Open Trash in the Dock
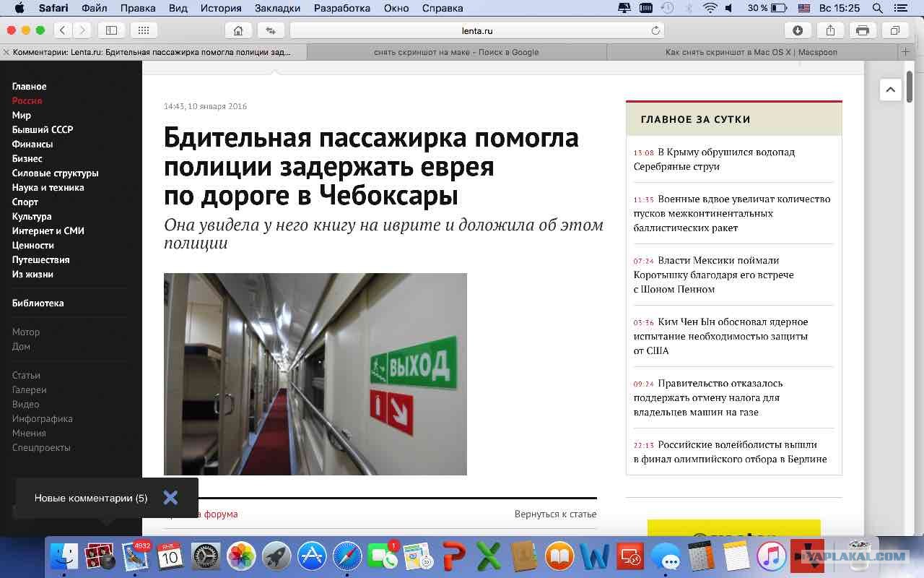This screenshot has height=578, width=924. click(859, 556)
